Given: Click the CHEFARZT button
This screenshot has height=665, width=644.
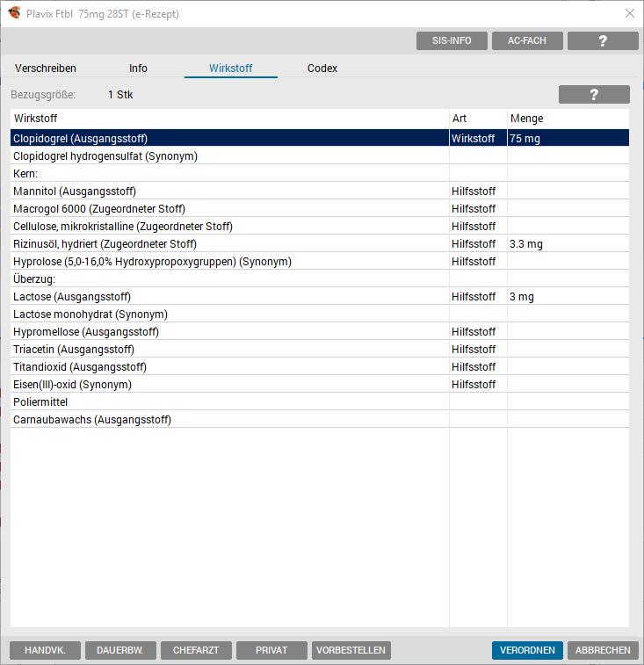Looking at the screenshot, I should pos(196,650).
